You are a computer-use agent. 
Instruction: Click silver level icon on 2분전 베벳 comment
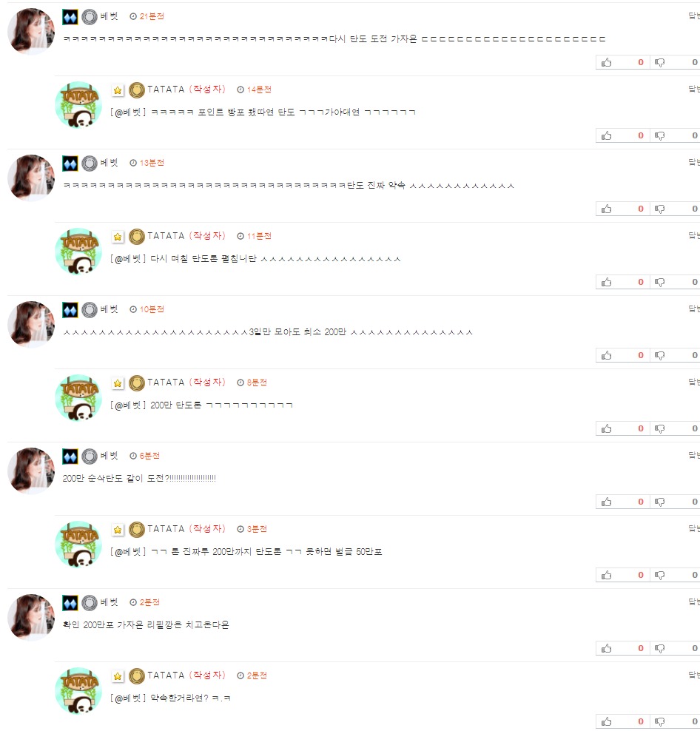[x=90, y=603]
